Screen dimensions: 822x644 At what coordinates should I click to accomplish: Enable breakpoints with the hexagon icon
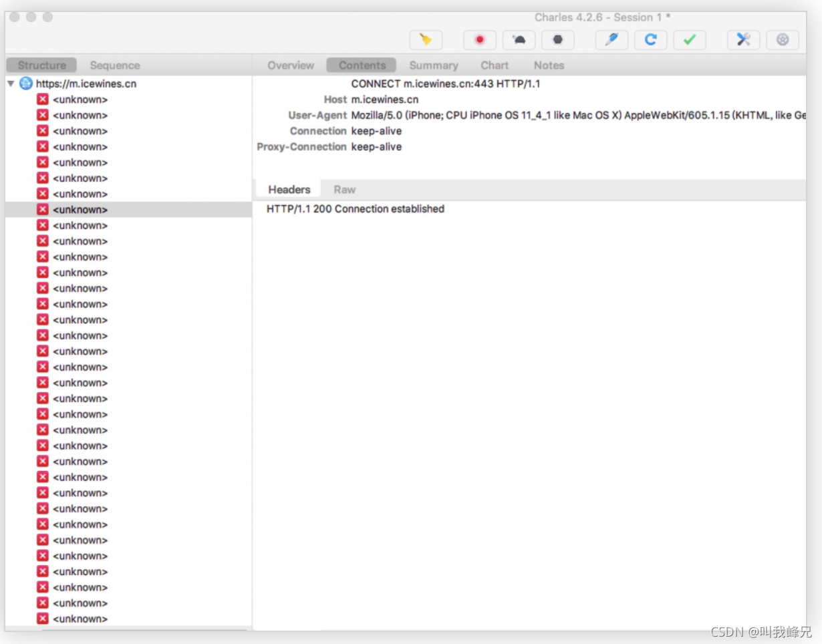pyautogui.click(x=558, y=40)
